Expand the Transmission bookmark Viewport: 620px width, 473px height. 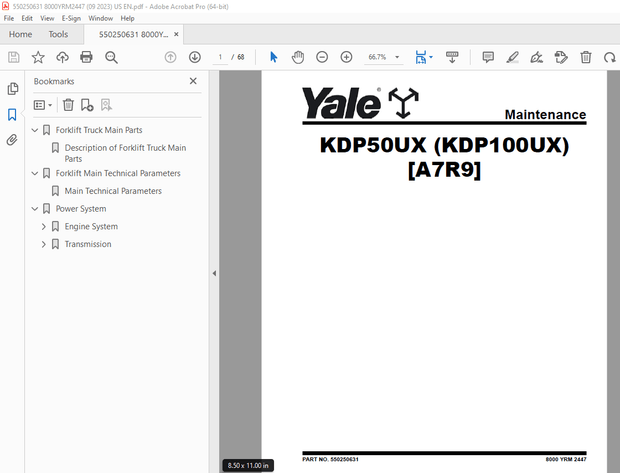44,244
